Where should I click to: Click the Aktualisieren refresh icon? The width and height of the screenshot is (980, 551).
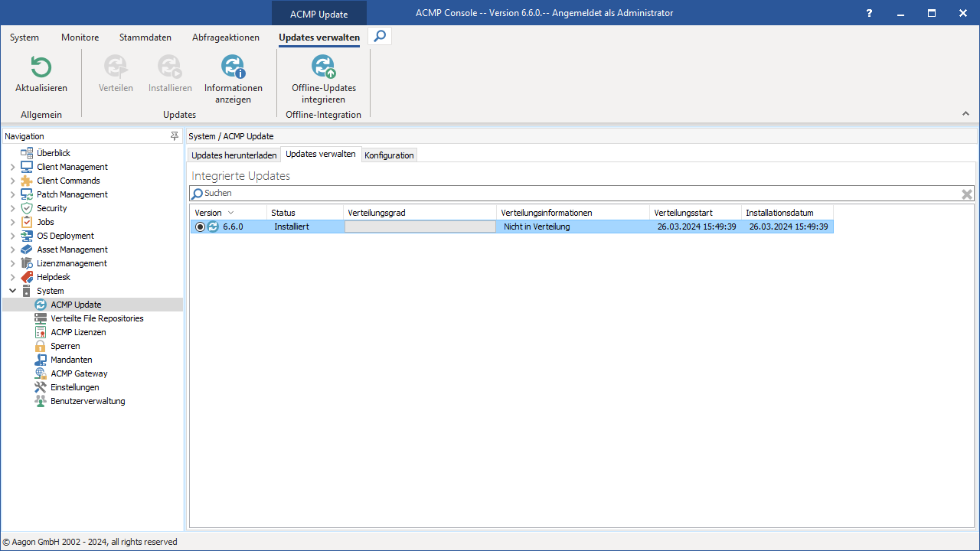(x=41, y=67)
